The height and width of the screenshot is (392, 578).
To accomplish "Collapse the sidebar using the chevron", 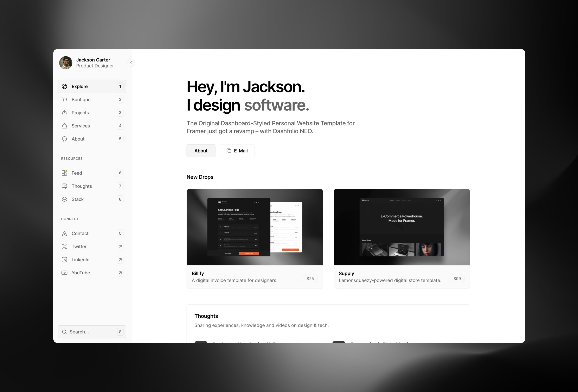I will click(x=131, y=63).
